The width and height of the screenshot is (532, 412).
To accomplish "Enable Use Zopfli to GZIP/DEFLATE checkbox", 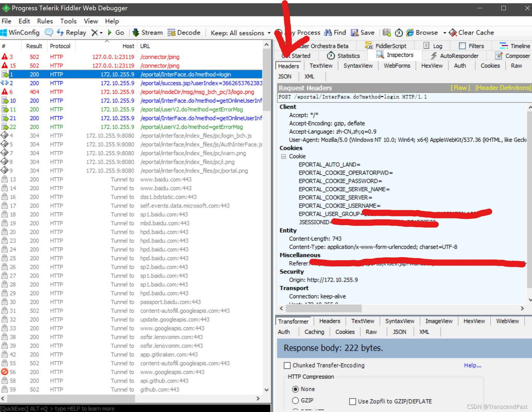I will click(x=352, y=401).
